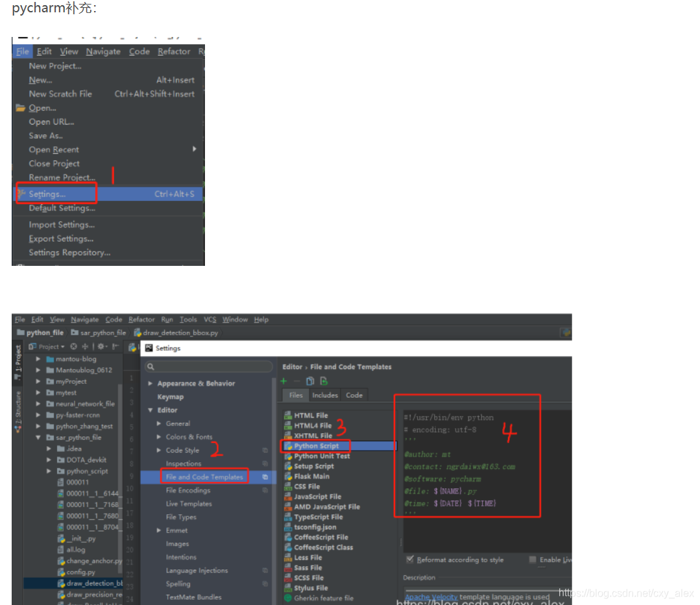The image size is (700, 605).
Task: Click the reset-to-default template icon
Action: 324,381
